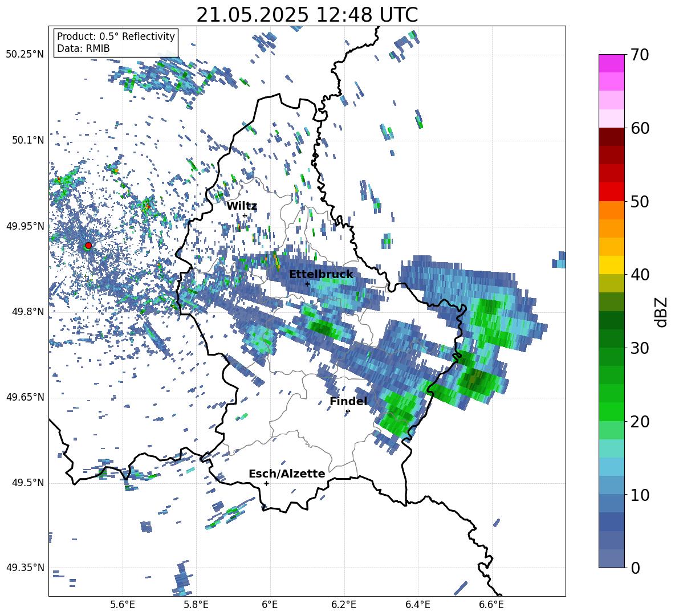Viewport: 675px width, 616px height.
Task: Click the 6.6°E longitude label
Action: tap(491, 605)
